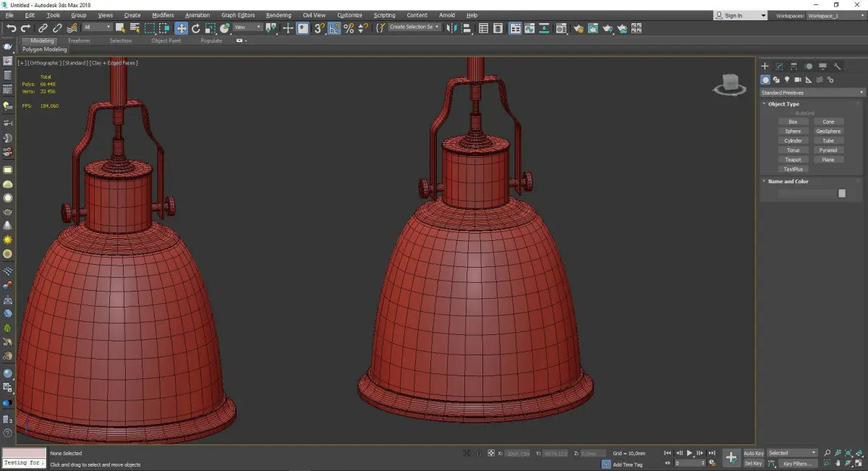Activate the Select and Scale tool
The image size is (868, 471).
[x=210, y=28]
